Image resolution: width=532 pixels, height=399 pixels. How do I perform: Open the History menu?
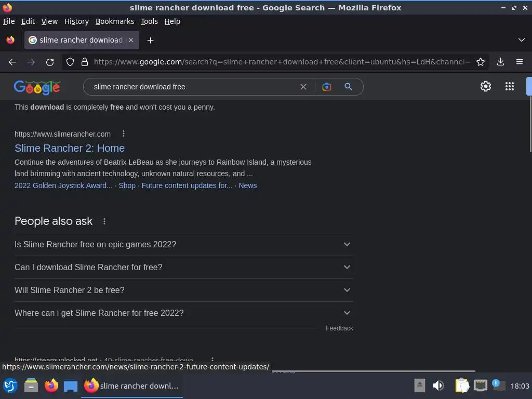(76, 21)
